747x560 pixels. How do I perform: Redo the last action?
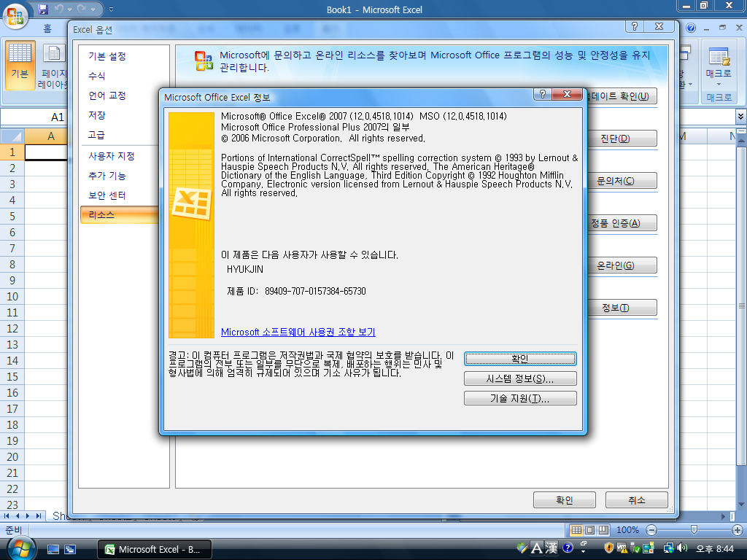82,9
